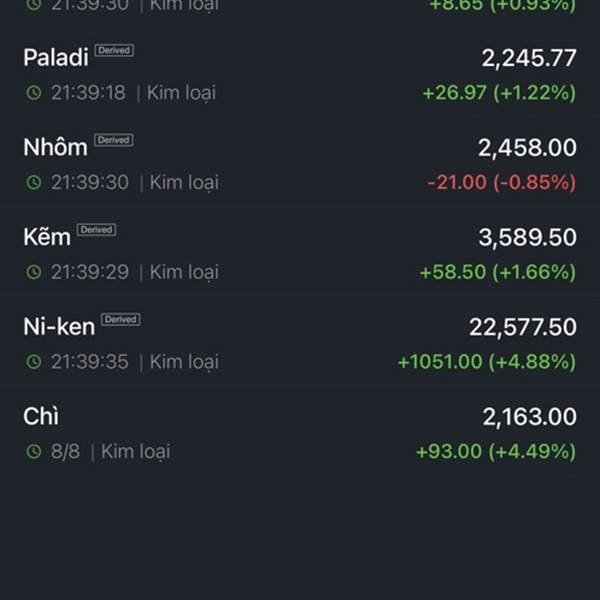The image size is (600, 600).
Task: Select the Paladi price 2,245.77
Action: click(529, 58)
